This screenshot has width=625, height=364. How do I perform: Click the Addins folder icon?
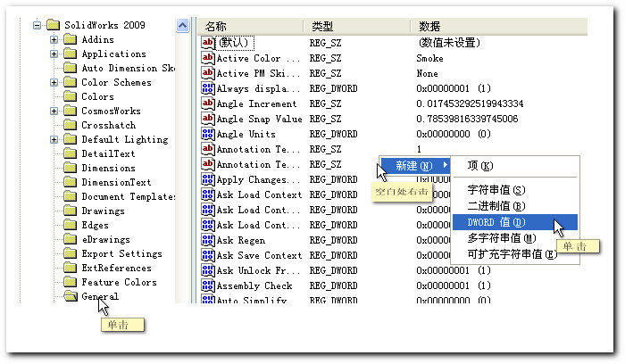[x=71, y=39]
